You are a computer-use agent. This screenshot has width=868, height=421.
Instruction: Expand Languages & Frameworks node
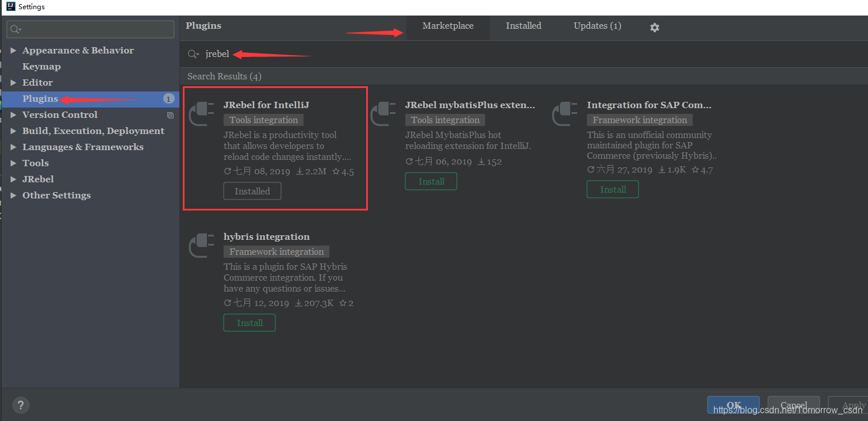[x=13, y=147]
